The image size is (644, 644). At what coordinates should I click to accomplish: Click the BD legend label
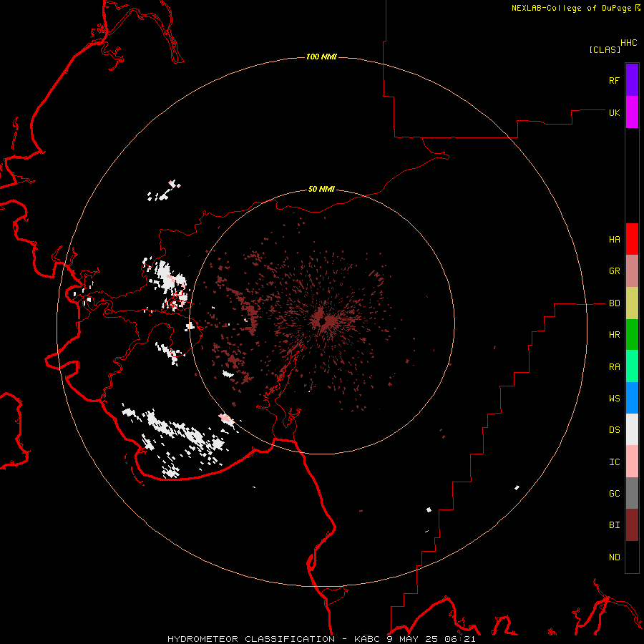point(614,303)
